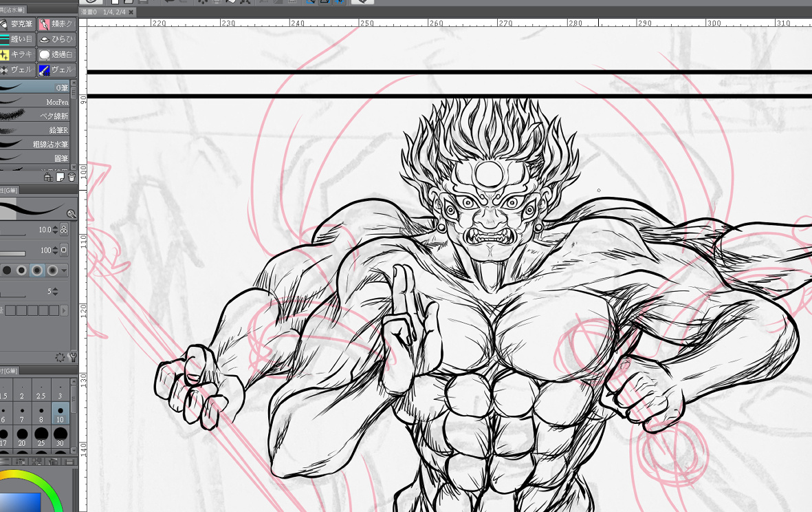Duplicate the sub tool using copy icon
The height and width of the screenshot is (512, 812).
coord(60,178)
